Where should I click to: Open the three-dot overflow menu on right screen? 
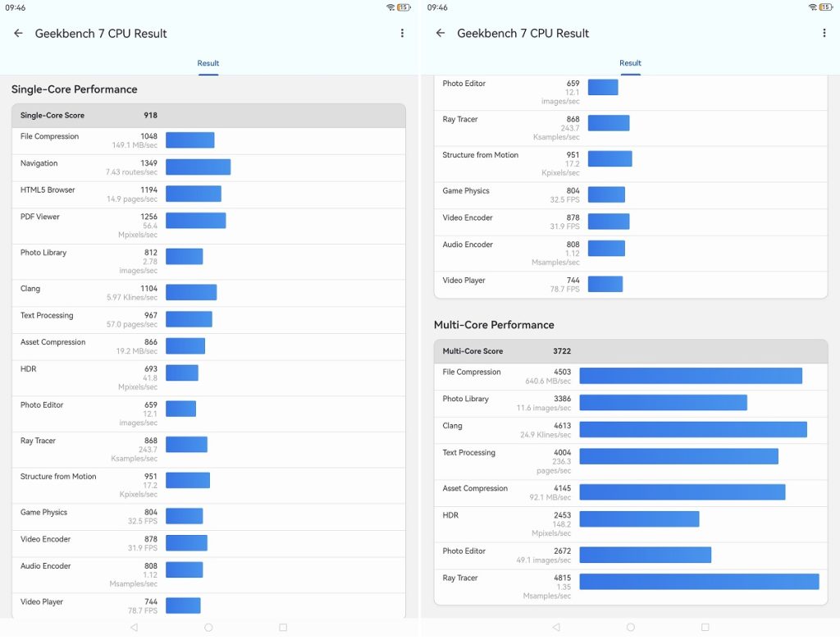pyautogui.click(x=824, y=34)
